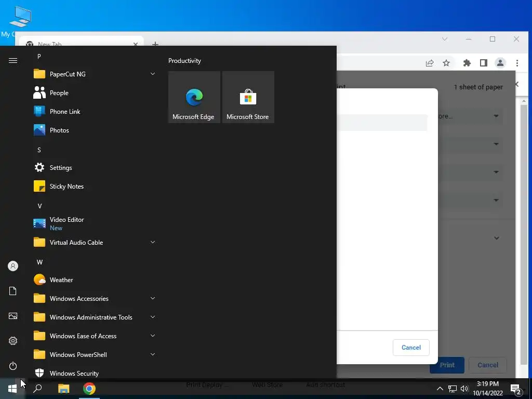
Task: Open the notification center icon
Action: click(x=516, y=389)
